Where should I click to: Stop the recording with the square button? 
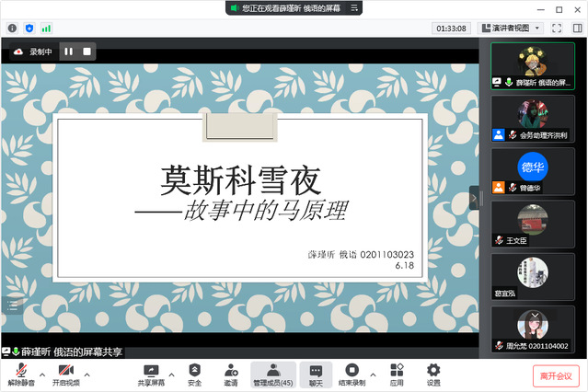(86, 52)
